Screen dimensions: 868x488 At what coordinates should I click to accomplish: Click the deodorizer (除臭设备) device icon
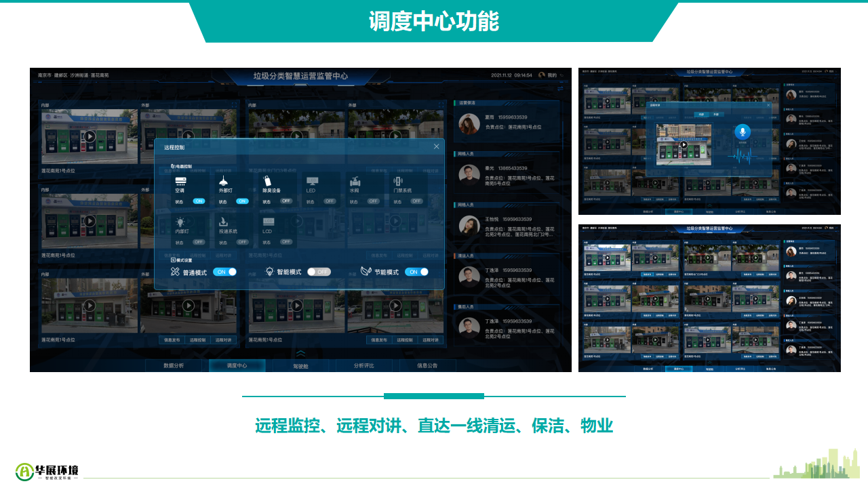(x=267, y=181)
